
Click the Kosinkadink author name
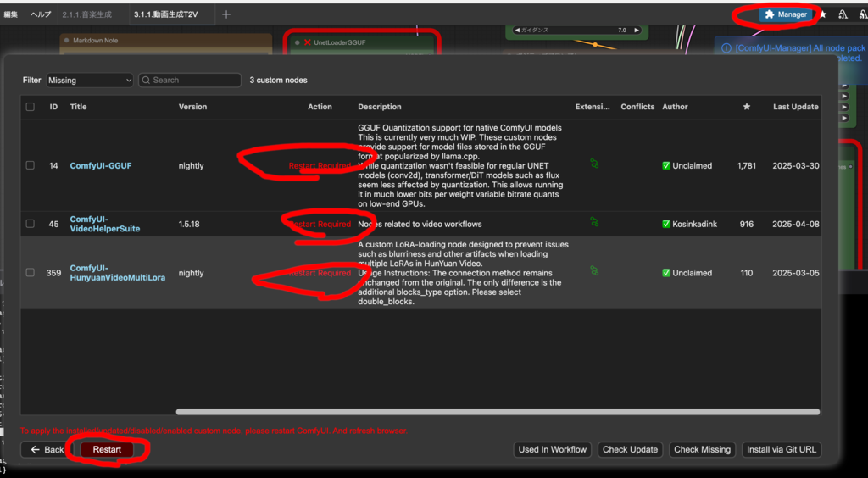coord(694,224)
